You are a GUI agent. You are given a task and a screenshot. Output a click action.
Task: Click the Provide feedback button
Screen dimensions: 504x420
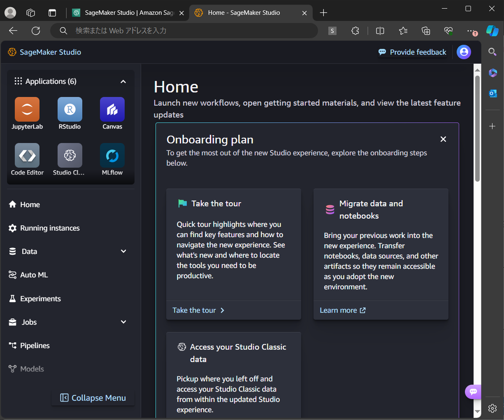412,52
